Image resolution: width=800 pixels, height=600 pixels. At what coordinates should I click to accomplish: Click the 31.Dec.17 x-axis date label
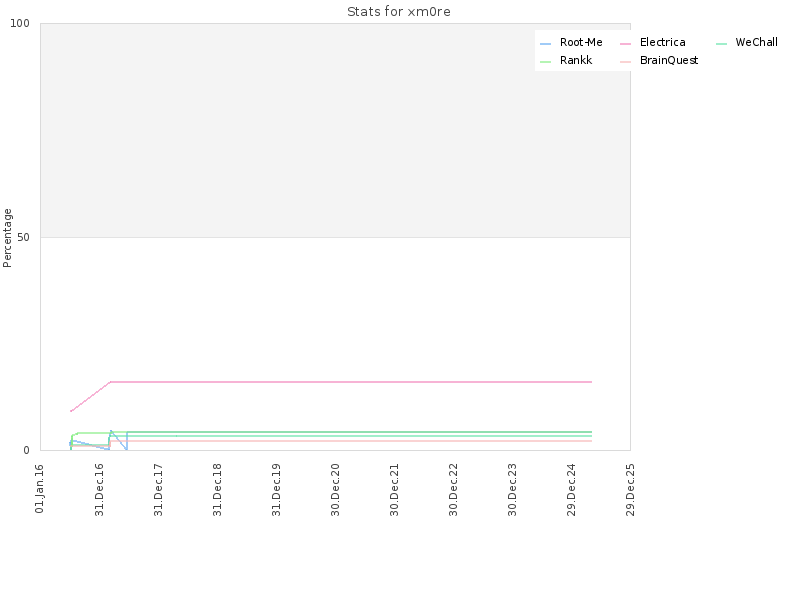[158, 490]
